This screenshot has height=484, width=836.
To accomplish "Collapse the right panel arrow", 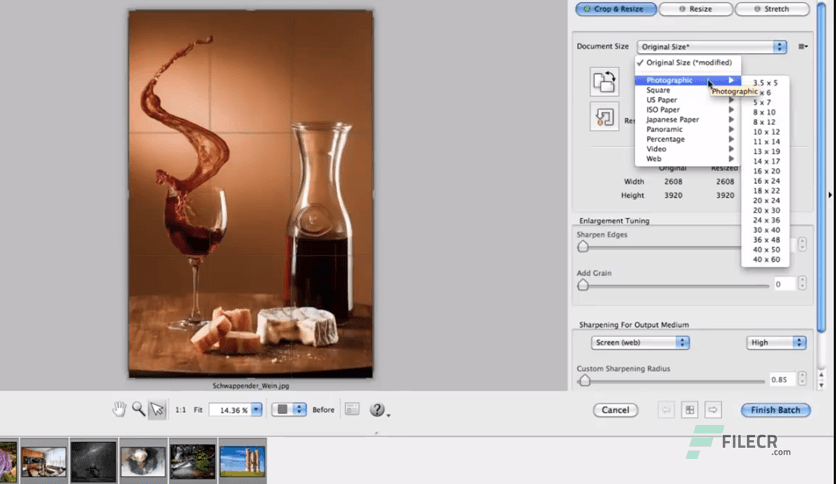I will [830, 195].
